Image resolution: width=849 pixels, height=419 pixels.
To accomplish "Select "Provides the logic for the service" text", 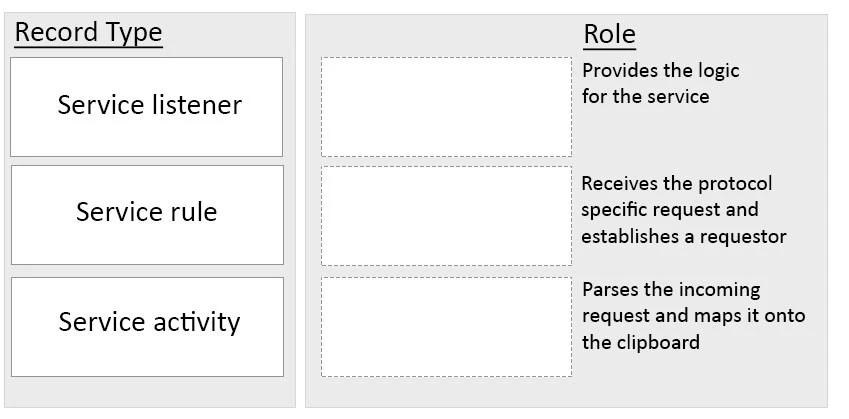I will click(x=660, y=84).
